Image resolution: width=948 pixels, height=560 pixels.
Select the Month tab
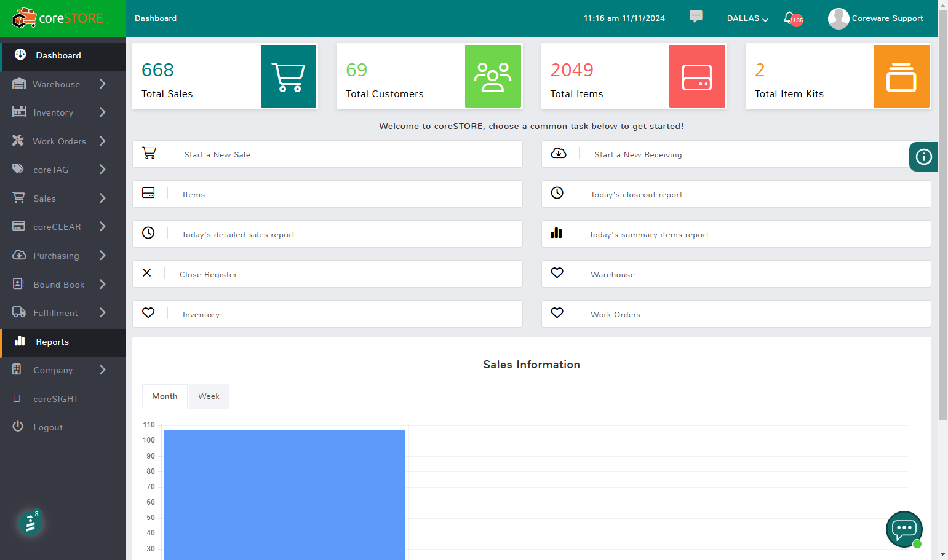(165, 396)
